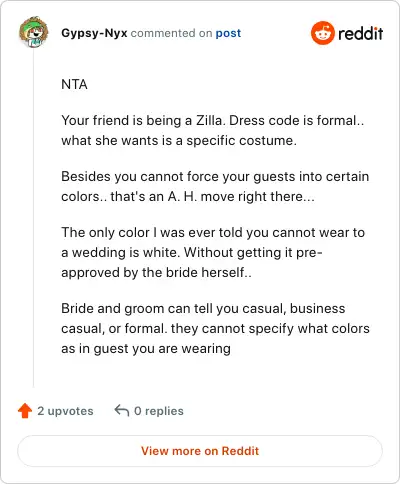Click the "commented on" gray text
The width and height of the screenshot is (400, 484).
171,33
